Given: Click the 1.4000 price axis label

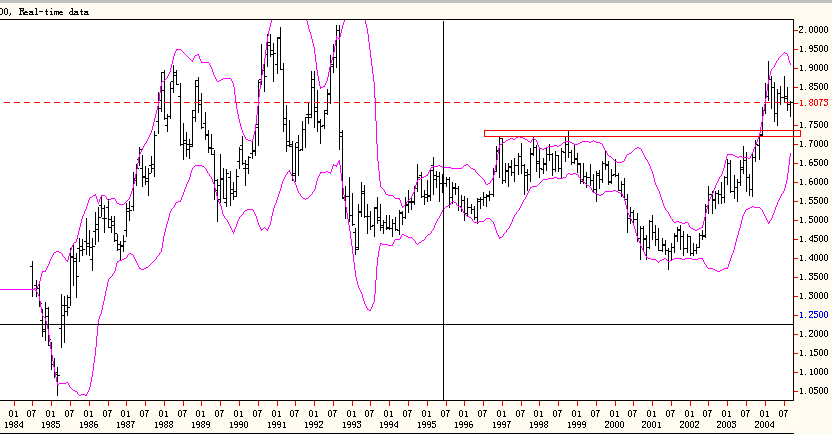Looking at the screenshot, I should click(x=813, y=258).
